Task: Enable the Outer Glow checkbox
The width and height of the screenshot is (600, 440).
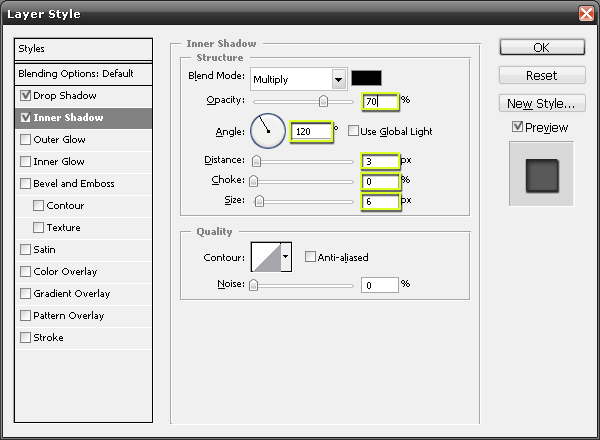Action: click(25, 139)
